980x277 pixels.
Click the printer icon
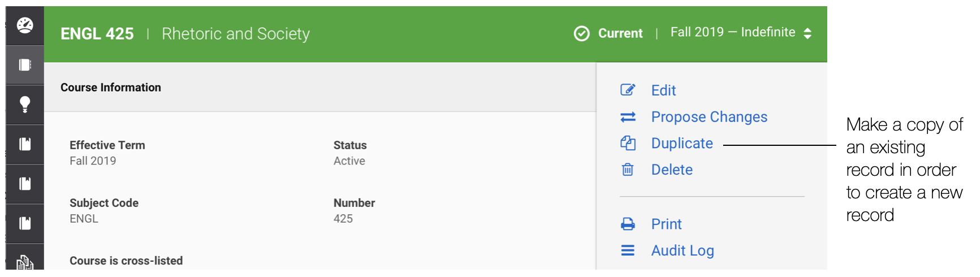point(628,224)
